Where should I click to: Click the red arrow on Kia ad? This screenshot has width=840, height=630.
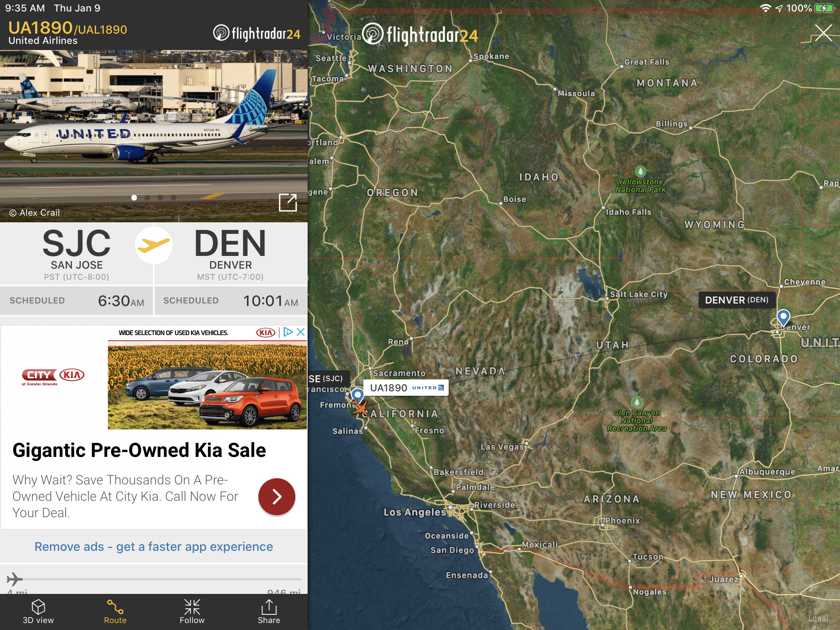tap(277, 496)
